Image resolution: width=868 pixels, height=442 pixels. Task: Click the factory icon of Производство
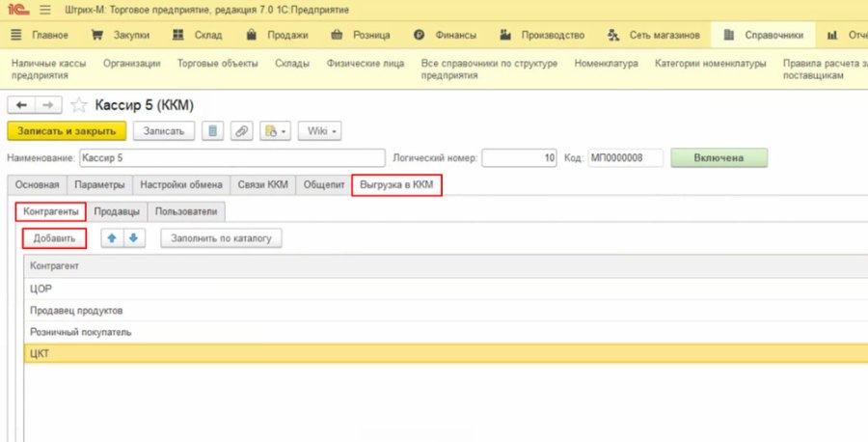point(505,35)
